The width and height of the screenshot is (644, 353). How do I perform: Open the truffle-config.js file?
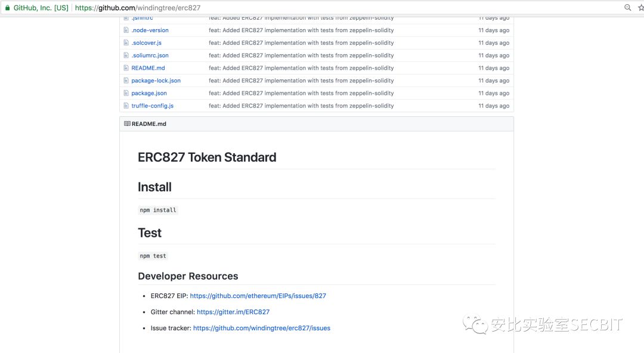(x=153, y=106)
